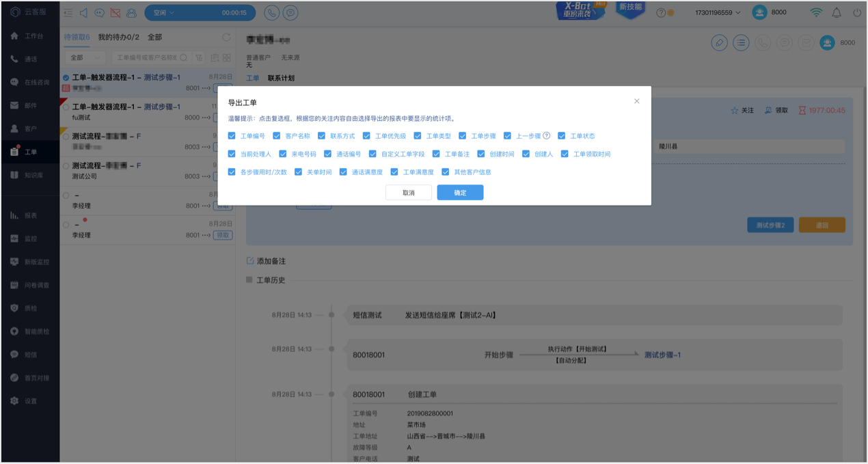Screen dimensions: 868x464
Task: Toggle the 创建时间 checkbox
Action: (x=481, y=154)
